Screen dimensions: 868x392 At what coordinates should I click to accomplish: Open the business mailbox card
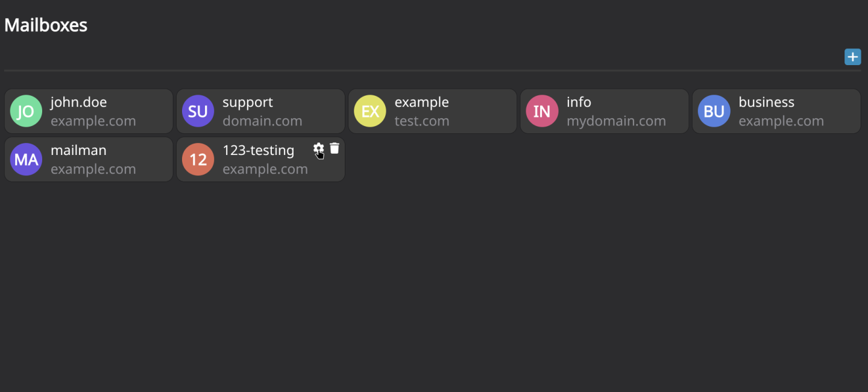coord(776,111)
